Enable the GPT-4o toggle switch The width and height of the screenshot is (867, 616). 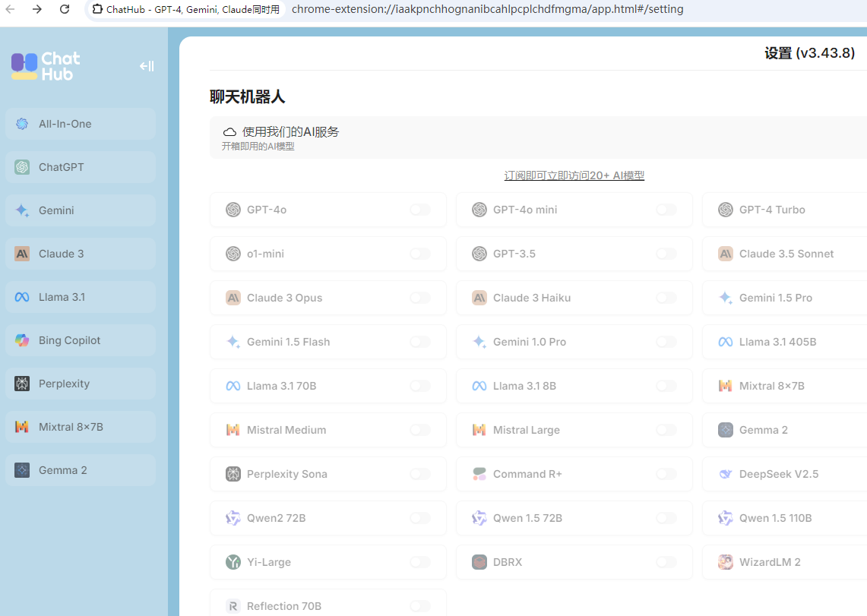point(419,210)
